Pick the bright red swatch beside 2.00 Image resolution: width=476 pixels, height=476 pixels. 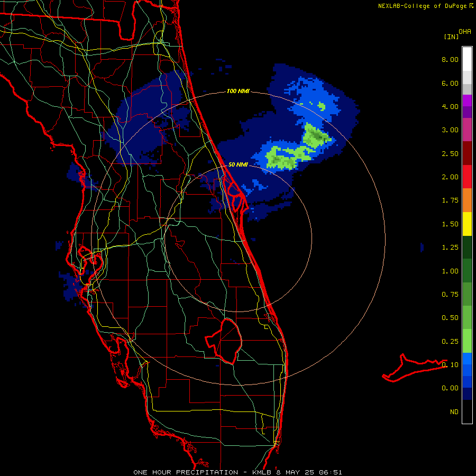[x=467, y=177]
